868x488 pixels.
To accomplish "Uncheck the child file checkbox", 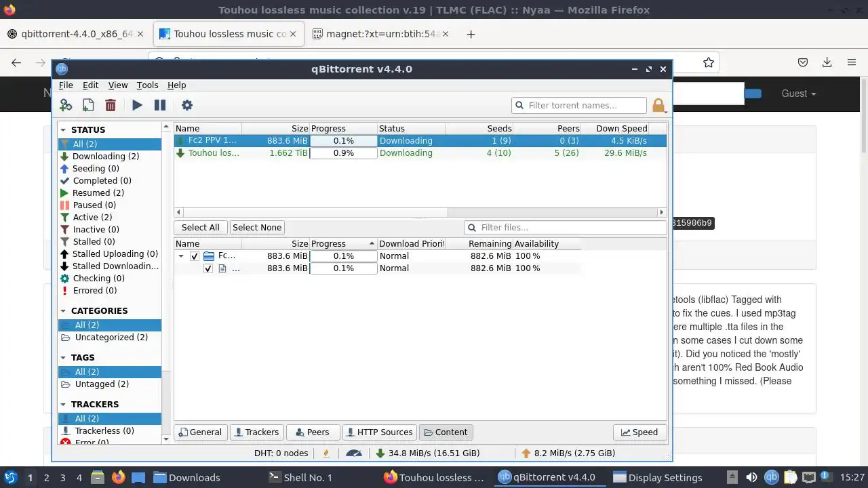I will coord(208,268).
